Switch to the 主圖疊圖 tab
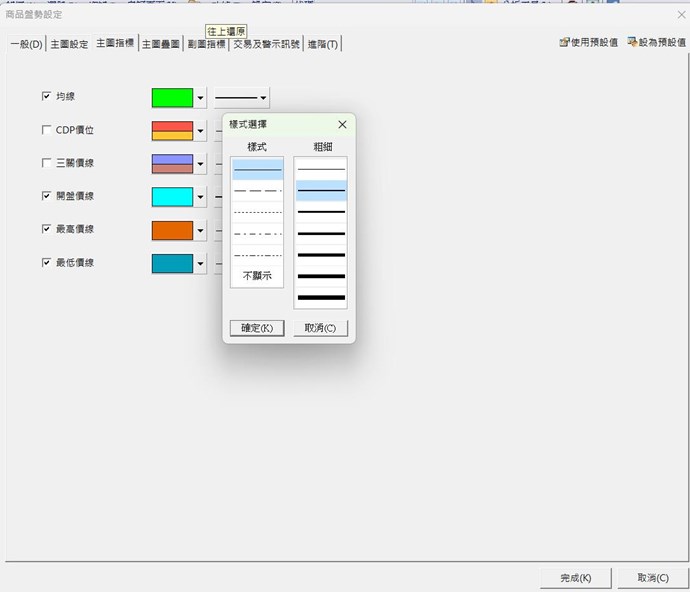690x592 pixels. [x=160, y=44]
